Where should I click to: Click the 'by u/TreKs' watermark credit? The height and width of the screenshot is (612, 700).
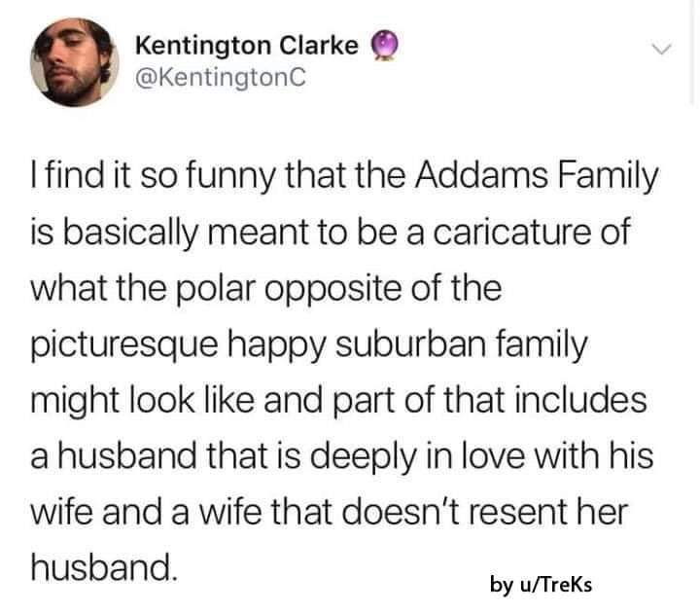pyautogui.click(x=541, y=585)
